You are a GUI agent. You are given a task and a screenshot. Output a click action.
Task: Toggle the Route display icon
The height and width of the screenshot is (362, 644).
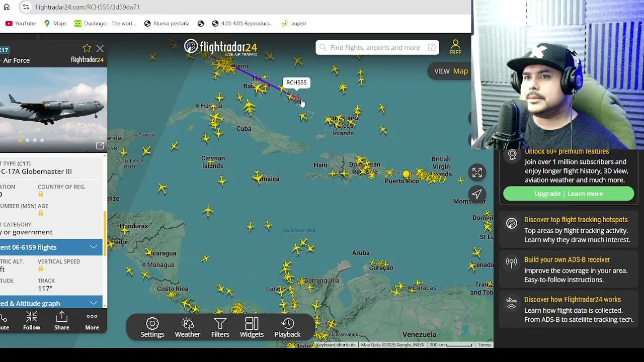pyautogui.click(x=4, y=321)
